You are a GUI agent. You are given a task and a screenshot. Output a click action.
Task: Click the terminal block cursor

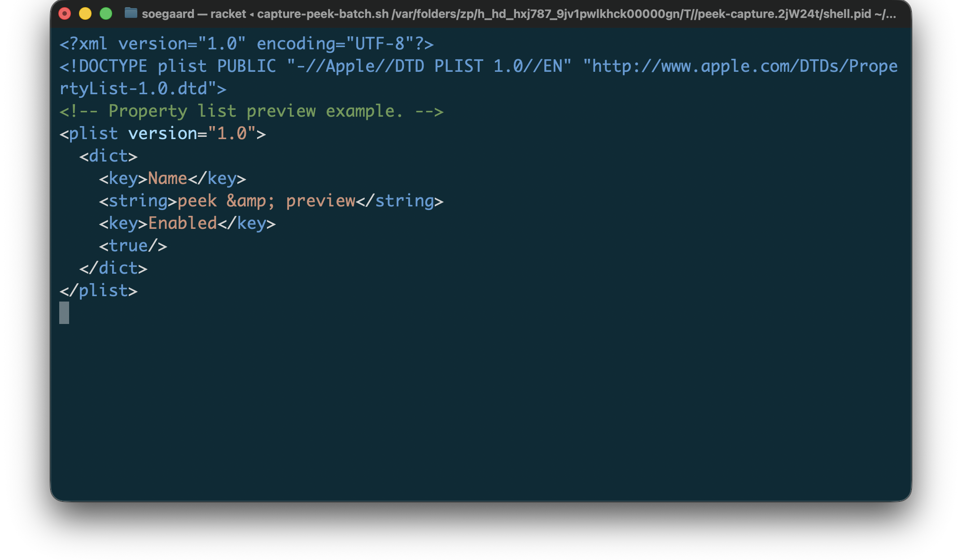coord(64,313)
